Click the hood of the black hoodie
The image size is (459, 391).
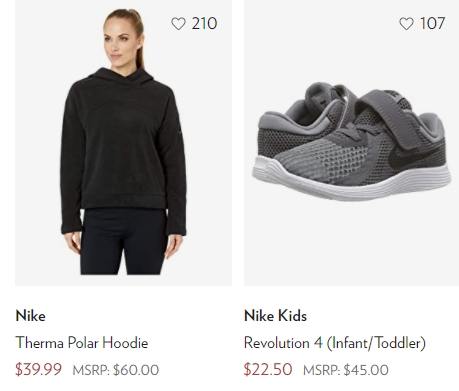point(123,77)
